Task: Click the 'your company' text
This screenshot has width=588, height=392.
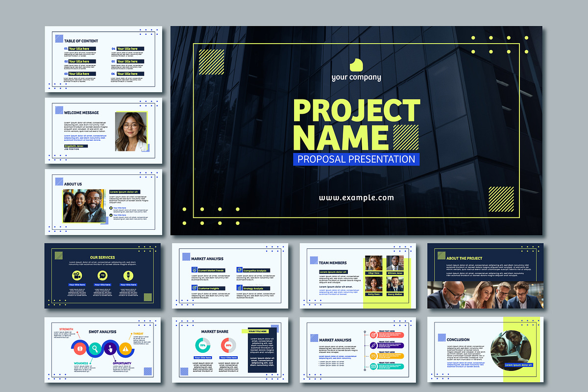Action: pyautogui.click(x=356, y=77)
